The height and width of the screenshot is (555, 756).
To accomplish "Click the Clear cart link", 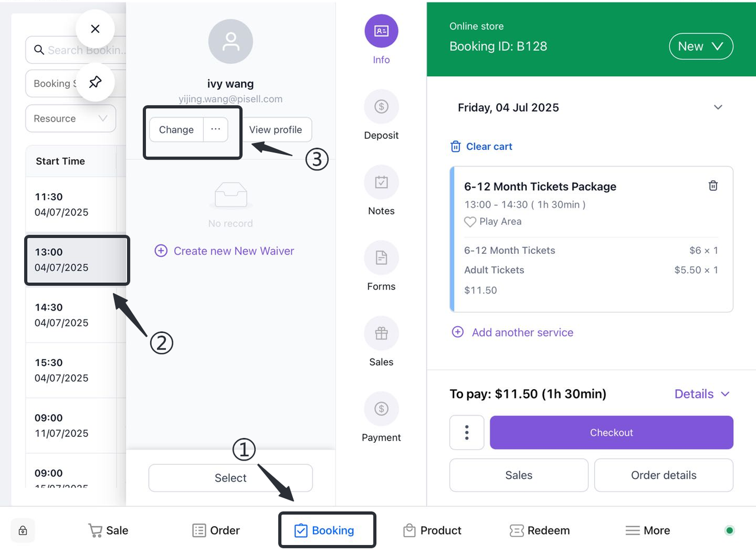I will pyautogui.click(x=481, y=146).
